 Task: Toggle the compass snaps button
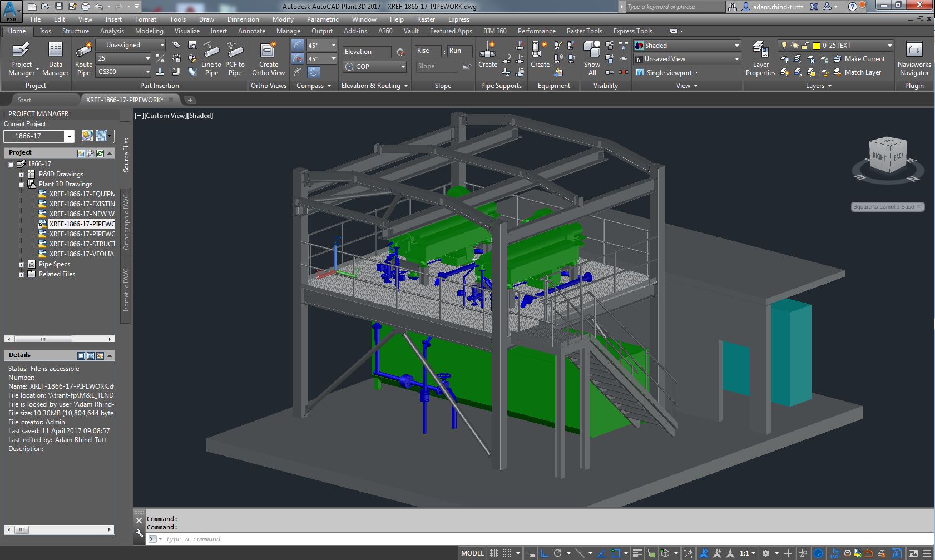tap(298, 58)
